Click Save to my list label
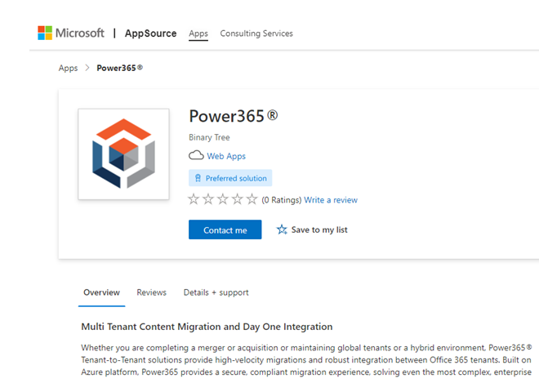The image size is (539, 392). (x=319, y=229)
